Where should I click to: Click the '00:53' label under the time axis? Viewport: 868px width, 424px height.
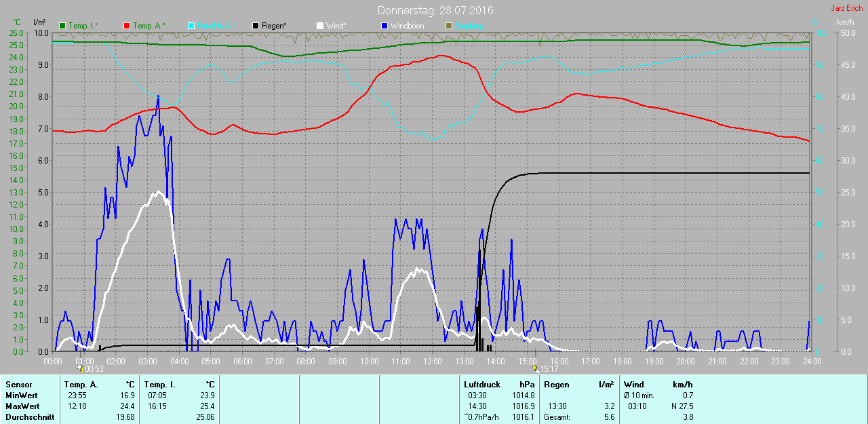(x=94, y=369)
